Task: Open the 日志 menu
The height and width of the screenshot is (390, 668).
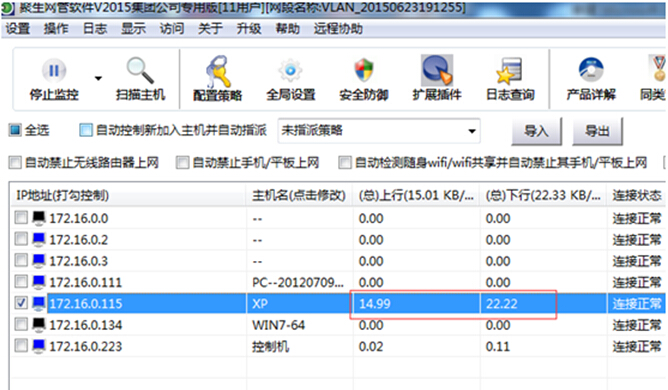Action: click(x=95, y=29)
